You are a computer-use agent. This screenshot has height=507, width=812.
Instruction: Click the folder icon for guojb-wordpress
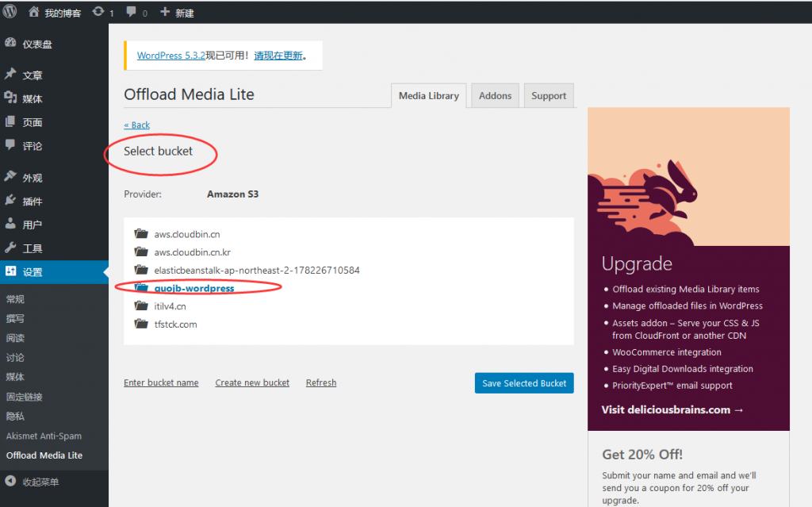pyautogui.click(x=141, y=287)
